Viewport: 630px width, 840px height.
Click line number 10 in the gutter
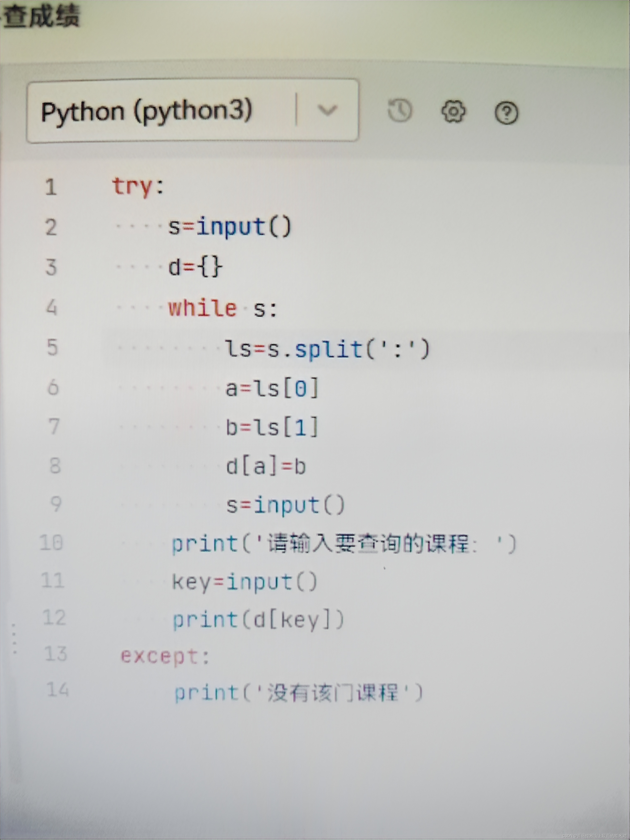(x=51, y=543)
